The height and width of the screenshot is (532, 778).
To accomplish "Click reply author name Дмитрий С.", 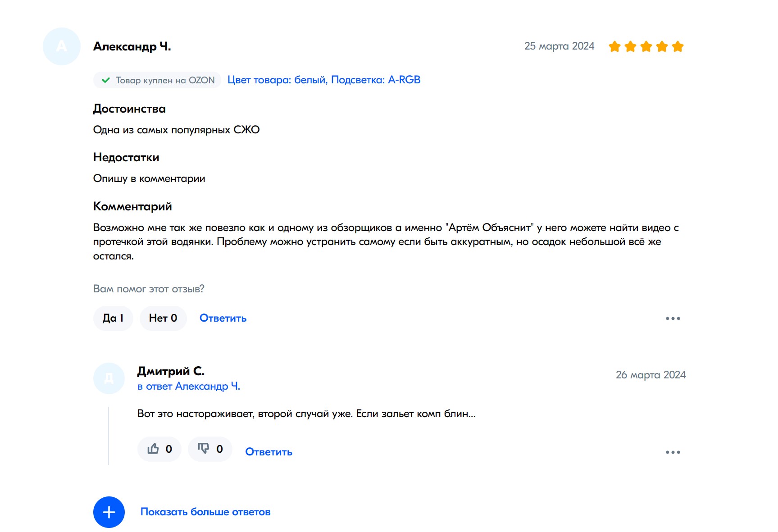I will (171, 372).
